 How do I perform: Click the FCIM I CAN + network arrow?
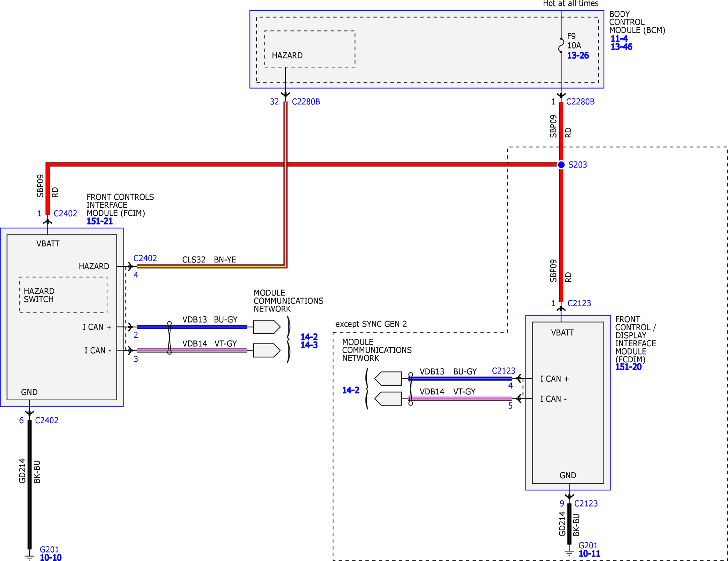coord(267,327)
